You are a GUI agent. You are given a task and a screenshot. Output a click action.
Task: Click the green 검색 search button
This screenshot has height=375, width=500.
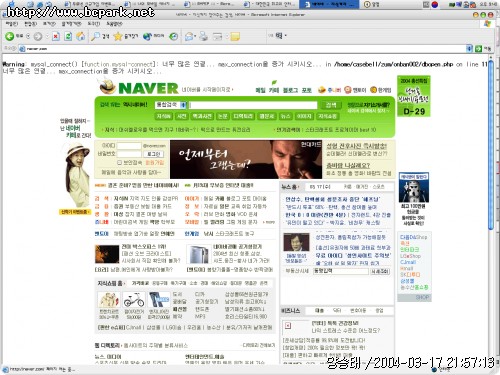point(331,105)
